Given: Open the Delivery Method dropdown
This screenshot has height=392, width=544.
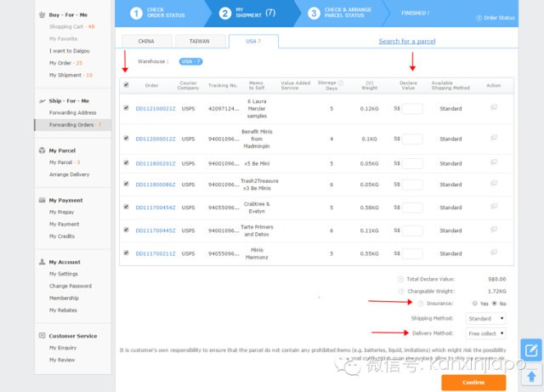Looking at the screenshot, I should (x=487, y=333).
